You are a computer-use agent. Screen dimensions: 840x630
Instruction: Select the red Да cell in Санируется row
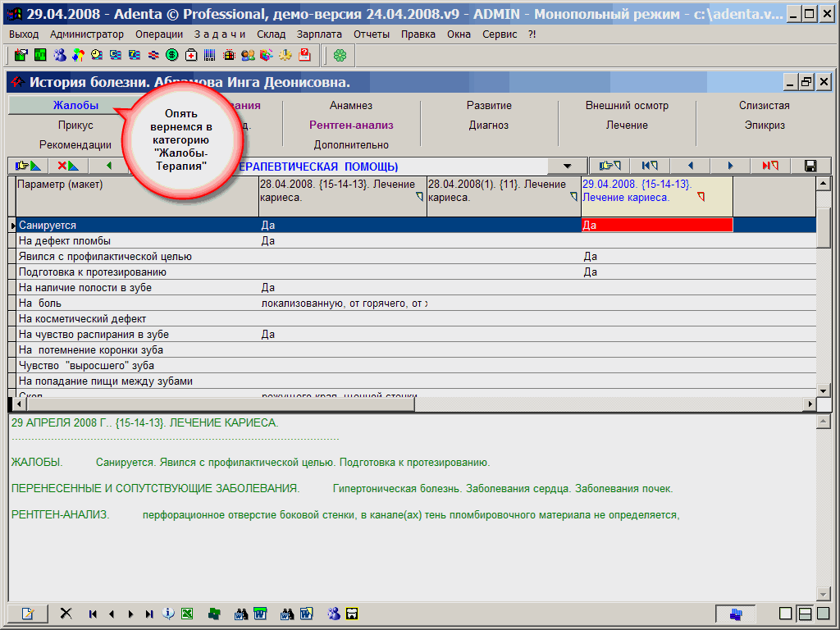[x=656, y=225]
